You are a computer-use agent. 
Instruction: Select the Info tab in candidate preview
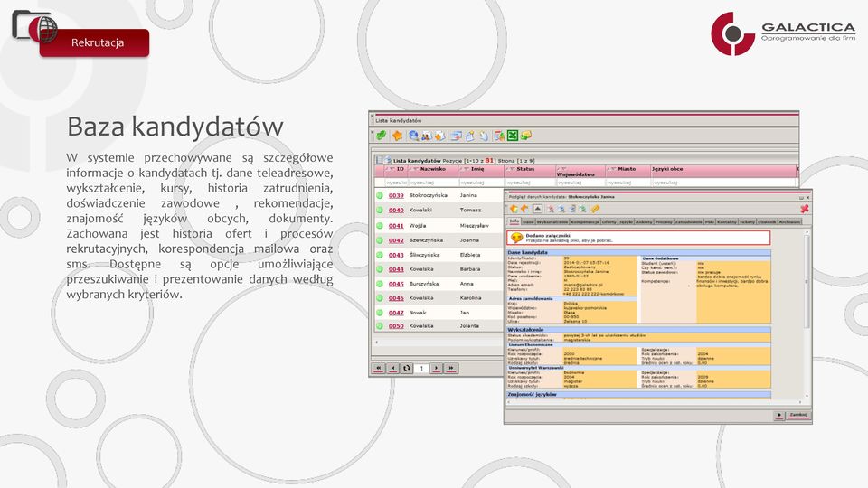click(514, 221)
